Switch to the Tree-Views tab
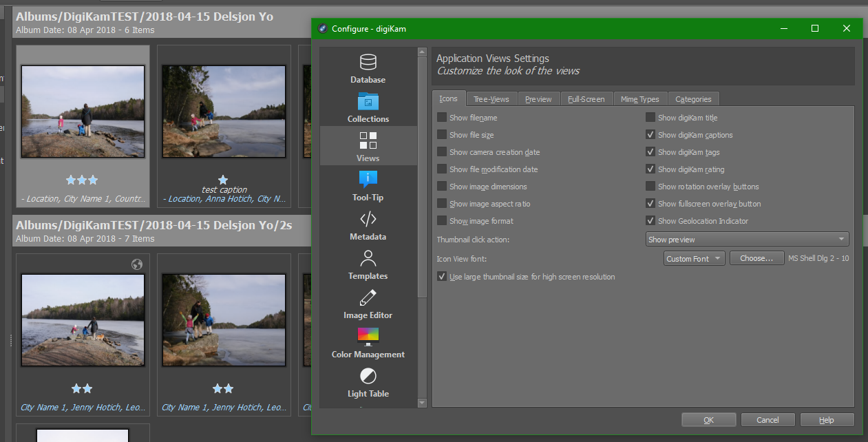 pyautogui.click(x=491, y=99)
